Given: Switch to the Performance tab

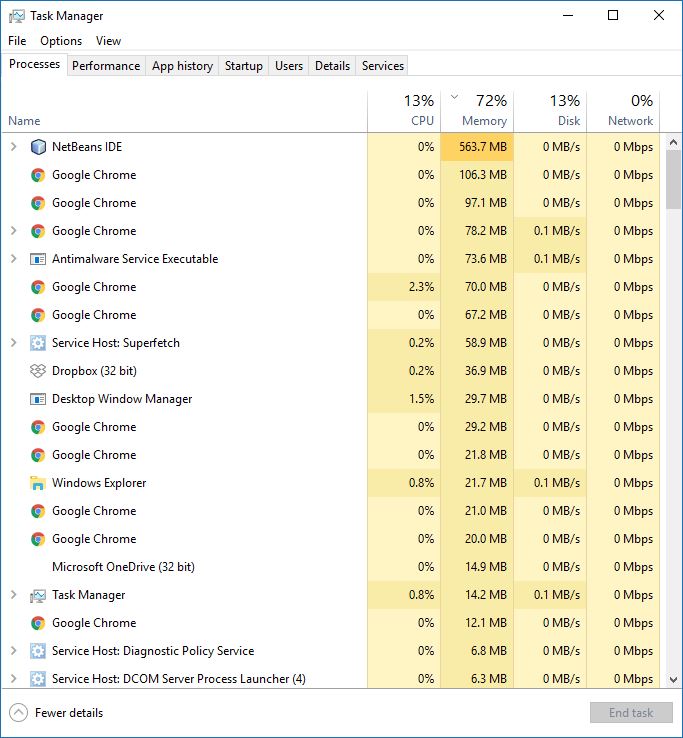Looking at the screenshot, I should point(106,66).
